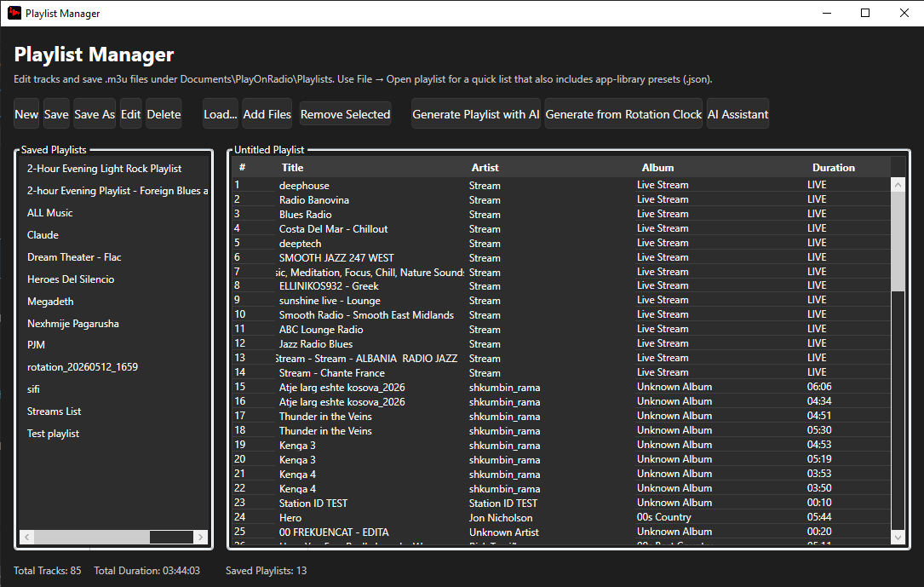The image size is (924, 587).
Task: Click up arrow of track list scrollbar
Action: 898,185
